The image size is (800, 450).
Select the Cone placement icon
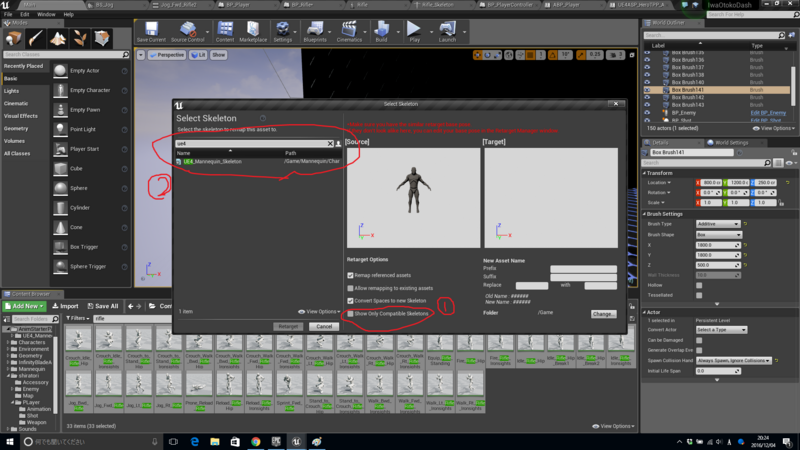[x=60, y=227]
